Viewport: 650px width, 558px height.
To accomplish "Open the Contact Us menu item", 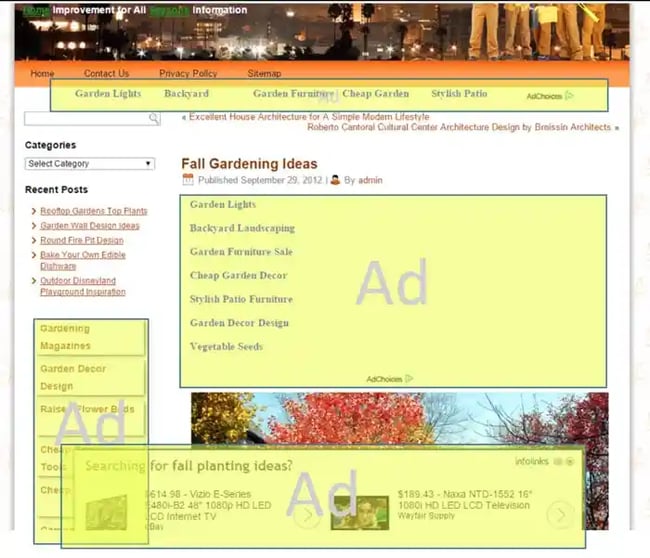I will [x=106, y=73].
